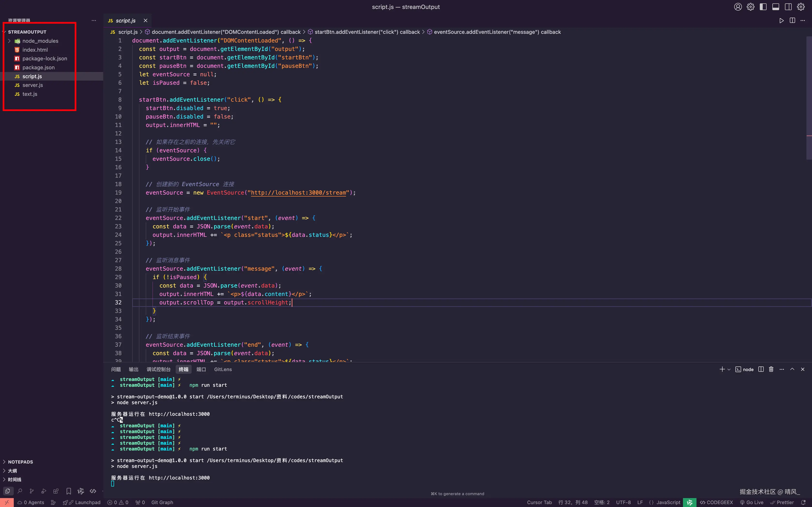The image size is (812, 507).
Task: Click Git Graph in status bar
Action: tap(162, 502)
